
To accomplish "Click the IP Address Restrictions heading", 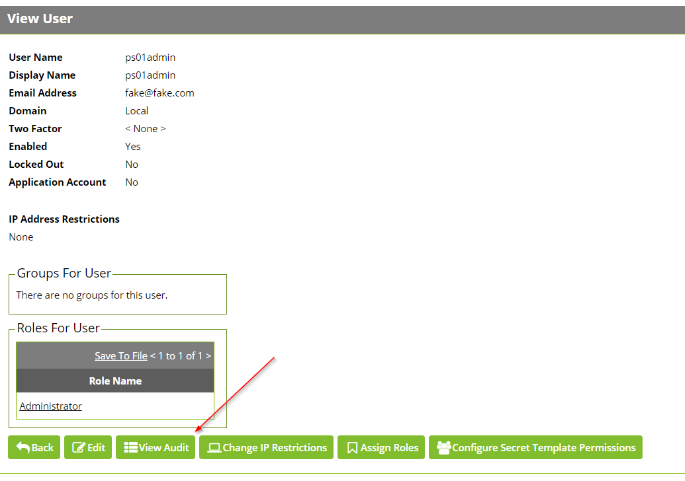I will click(64, 219).
